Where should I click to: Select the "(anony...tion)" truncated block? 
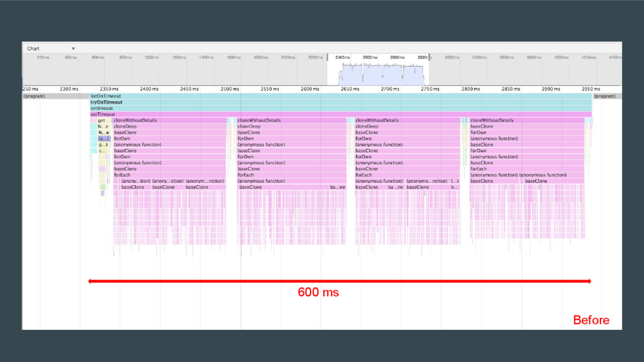[x=135, y=181]
